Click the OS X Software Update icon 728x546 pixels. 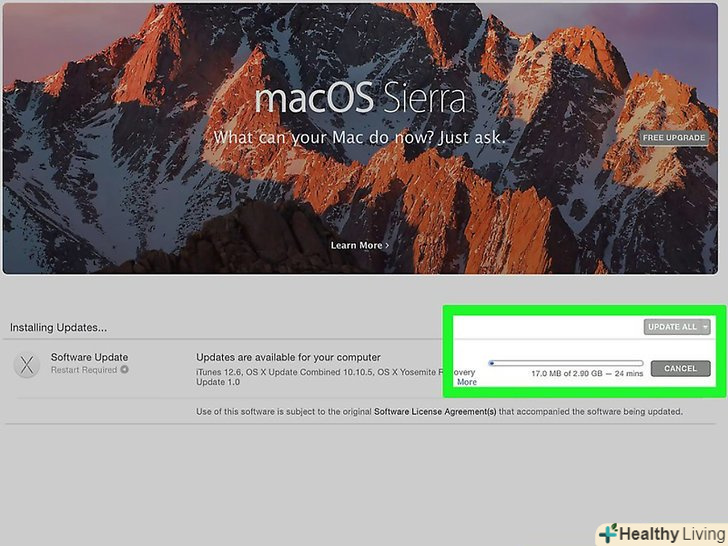point(27,364)
